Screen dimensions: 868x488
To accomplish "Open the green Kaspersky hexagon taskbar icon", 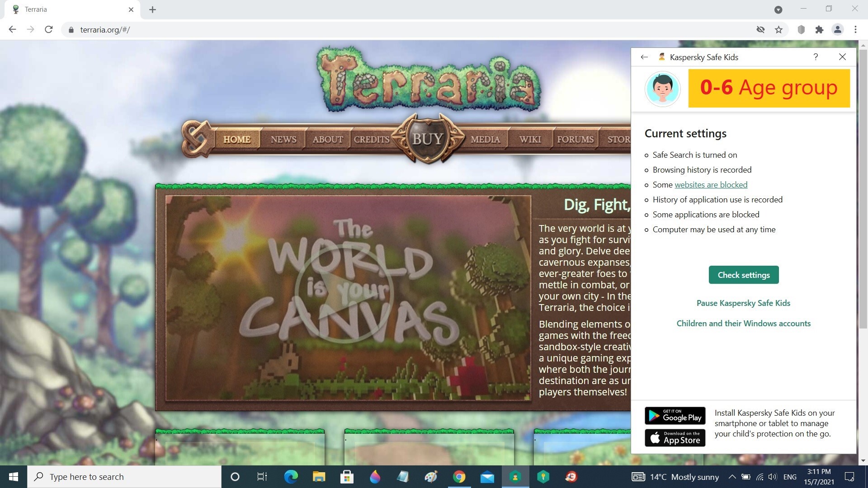I will coord(543,477).
